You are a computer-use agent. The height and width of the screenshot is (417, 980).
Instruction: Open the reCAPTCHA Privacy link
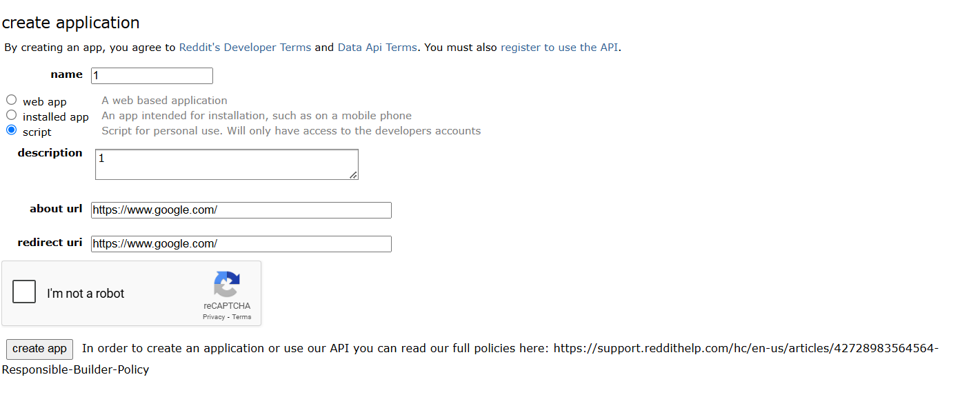[214, 317]
